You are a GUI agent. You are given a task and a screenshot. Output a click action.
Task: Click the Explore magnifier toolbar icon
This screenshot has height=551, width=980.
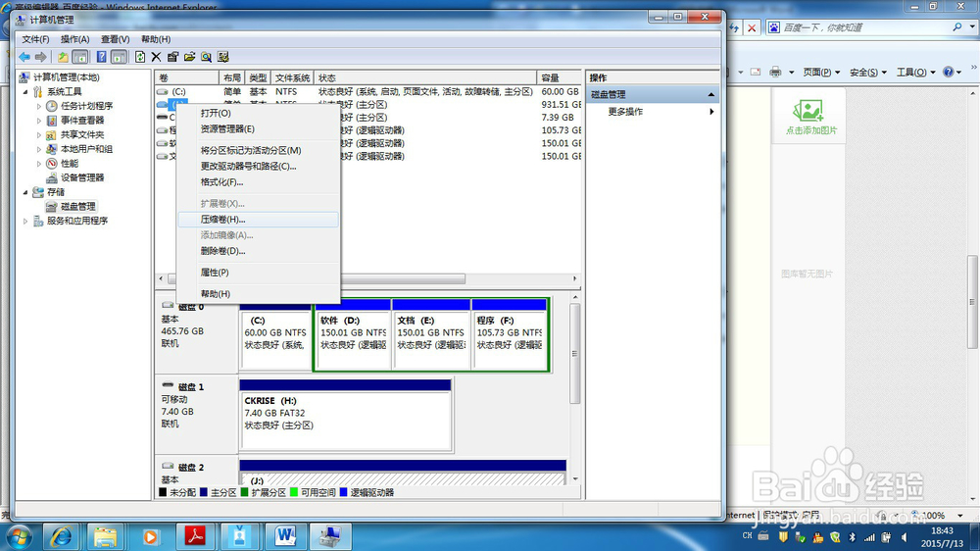coord(206,57)
